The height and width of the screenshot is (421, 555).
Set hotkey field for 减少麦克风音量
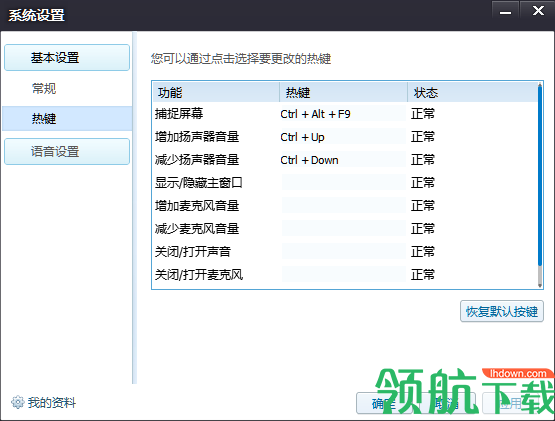344,229
